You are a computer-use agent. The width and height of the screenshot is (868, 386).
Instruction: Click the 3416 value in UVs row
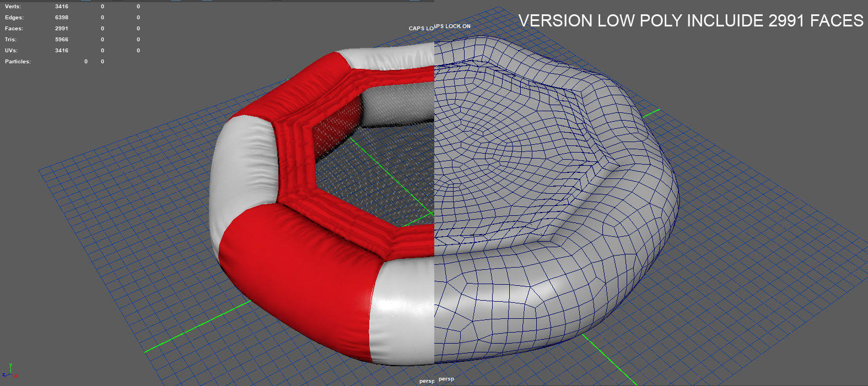[x=62, y=51]
